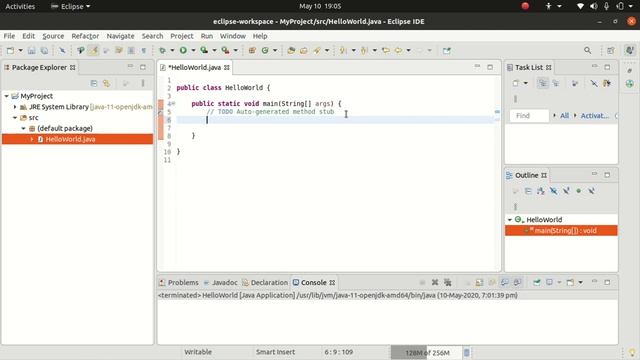Click the All link in Task List
640x360 pixels.
click(564, 116)
